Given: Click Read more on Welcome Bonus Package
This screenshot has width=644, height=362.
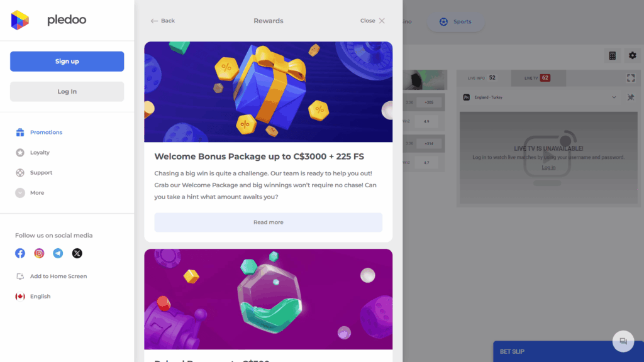Looking at the screenshot, I should point(269,222).
